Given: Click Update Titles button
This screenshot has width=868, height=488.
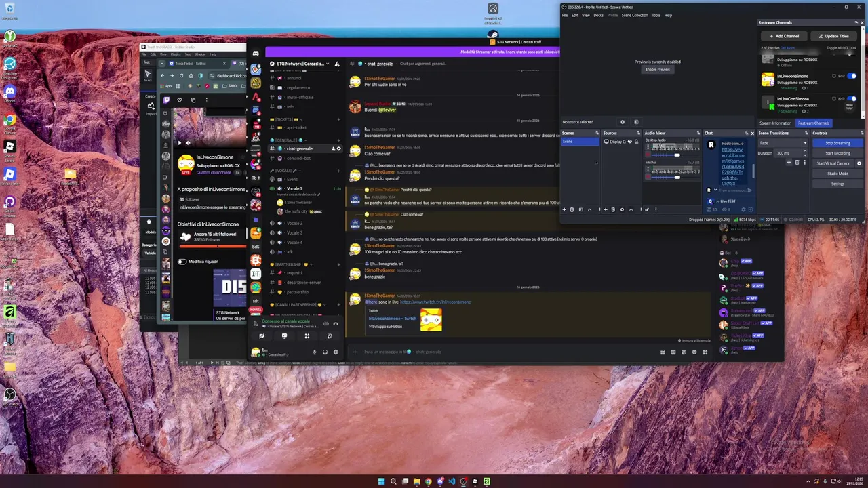Looking at the screenshot, I should pyautogui.click(x=833, y=36).
